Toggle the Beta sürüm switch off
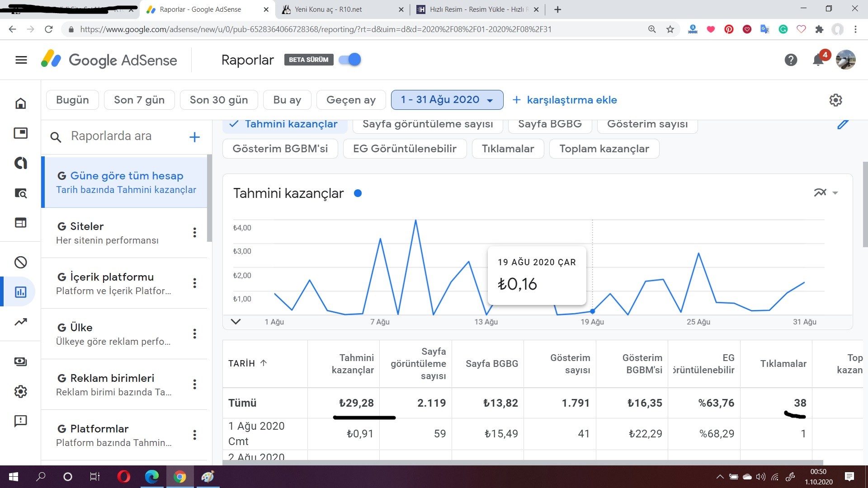 point(350,60)
